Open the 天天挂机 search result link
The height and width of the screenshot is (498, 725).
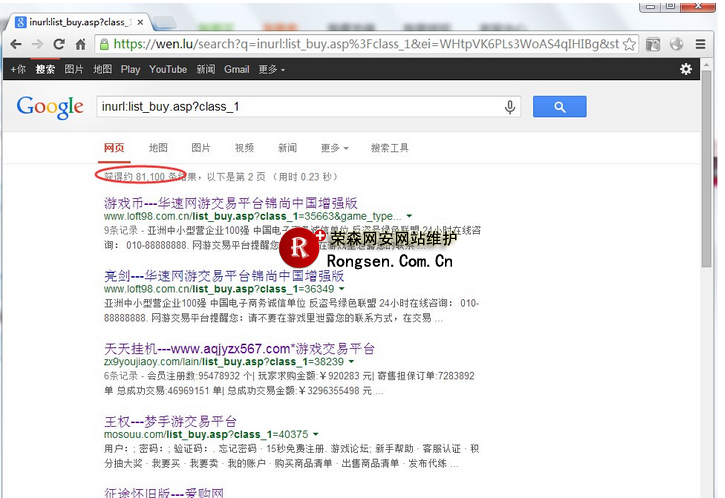click(x=239, y=348)
